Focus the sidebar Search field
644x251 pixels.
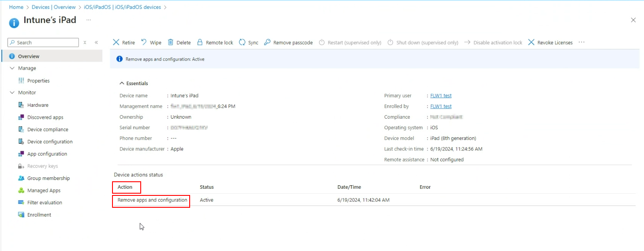(x=43, y=42)
